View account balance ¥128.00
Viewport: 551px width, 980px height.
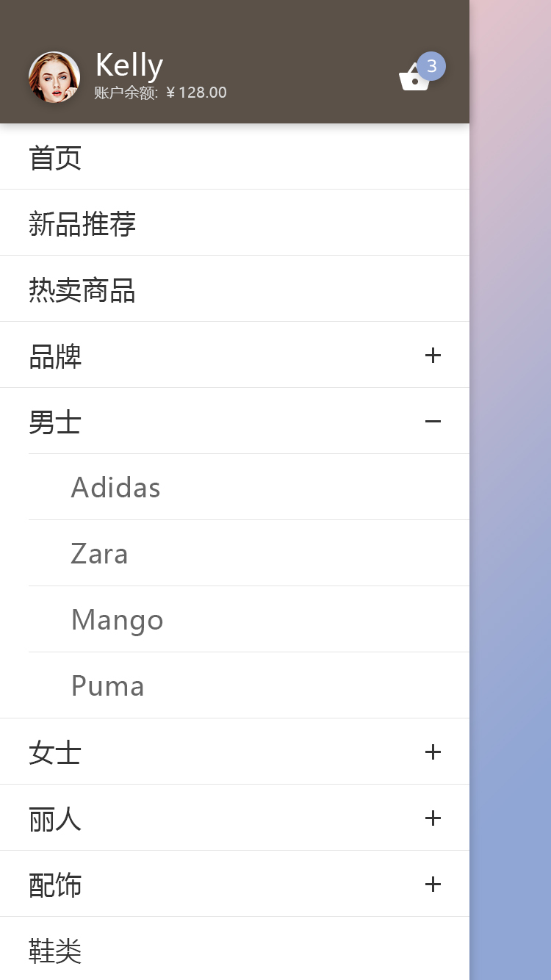coord(160,93)
